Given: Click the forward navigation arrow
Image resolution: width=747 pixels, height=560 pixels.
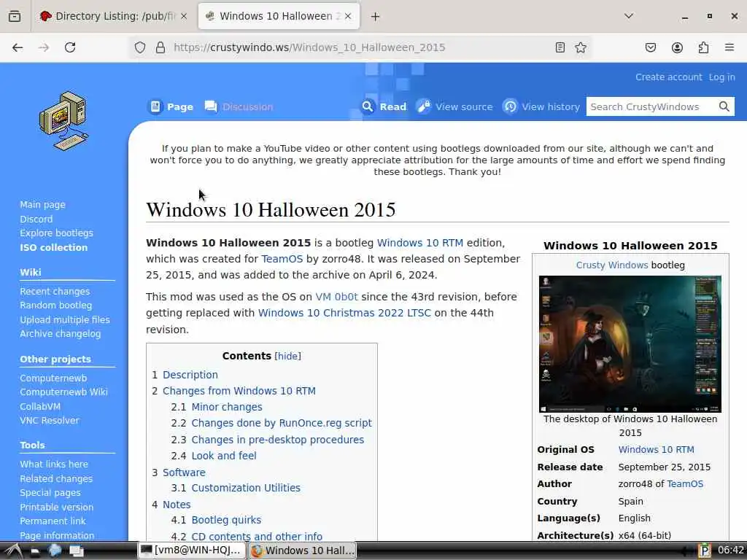Looking at the screenshot, I should pyautogui.click(x=44, y=47).
